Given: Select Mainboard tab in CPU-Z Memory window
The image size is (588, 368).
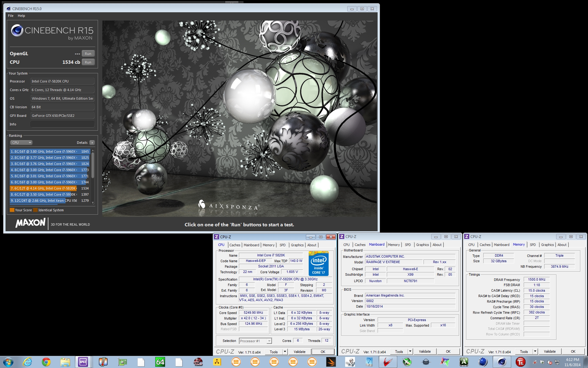Looking at the screenshot, I should click(502, 245).
